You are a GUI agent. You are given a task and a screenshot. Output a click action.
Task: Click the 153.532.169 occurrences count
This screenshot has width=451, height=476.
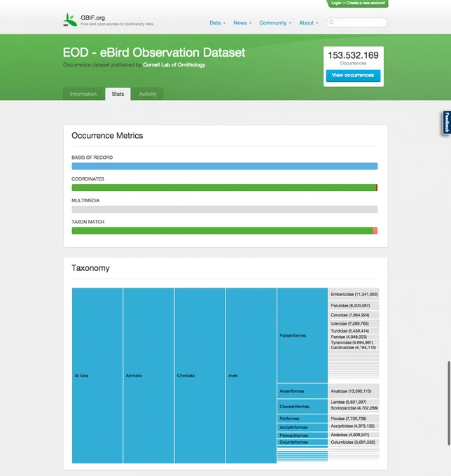click(353, 55)
